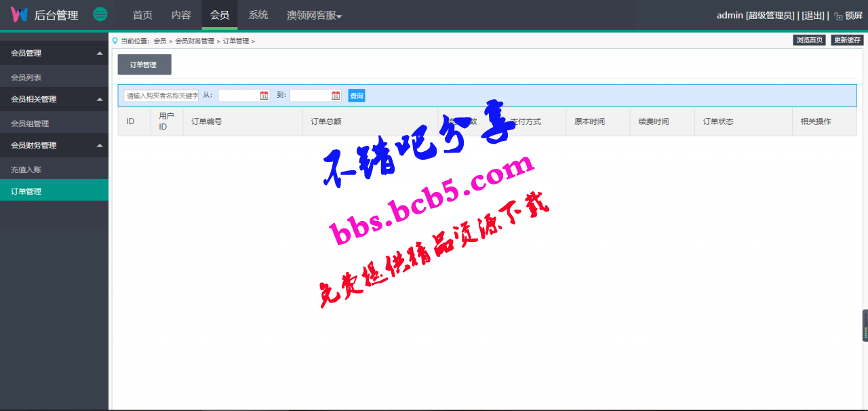Click the blue 查询 search button
The image size is (868, 411).
coord(357,96)
